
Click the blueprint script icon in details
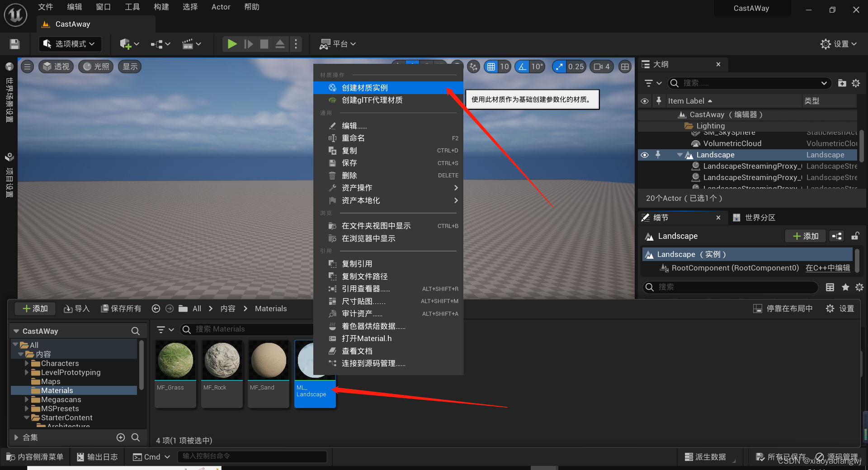(837, 236)
